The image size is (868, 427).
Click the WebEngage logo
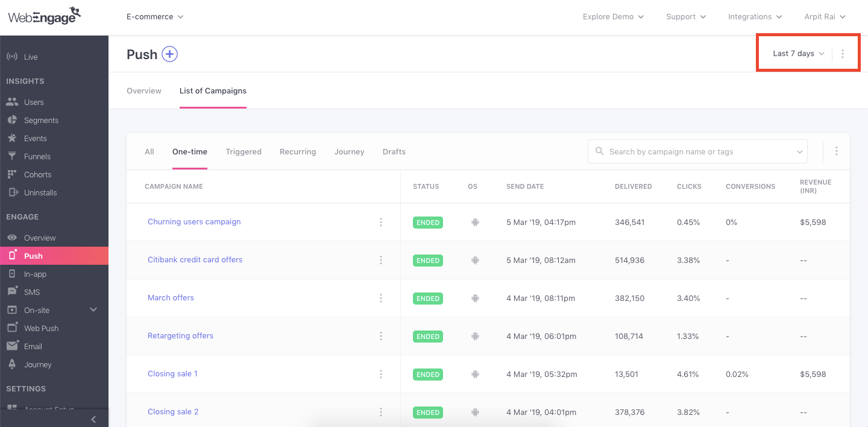(45, 16)
